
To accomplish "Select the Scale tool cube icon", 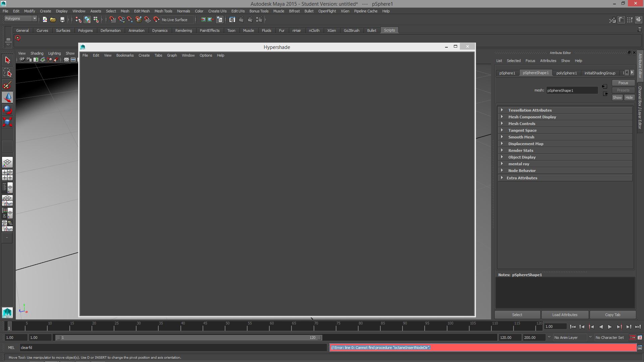I will (7, 122).
